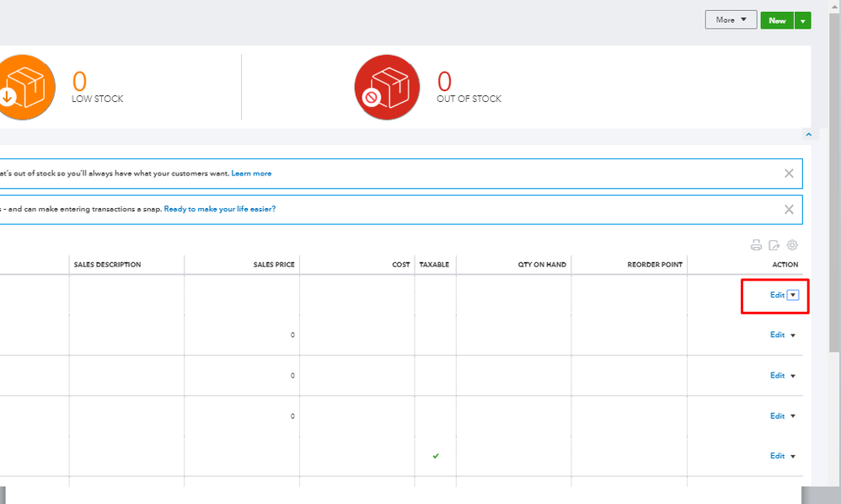Close the entering transactions banner
Viewport: 841px width, 504px height.
click(789, 209)
